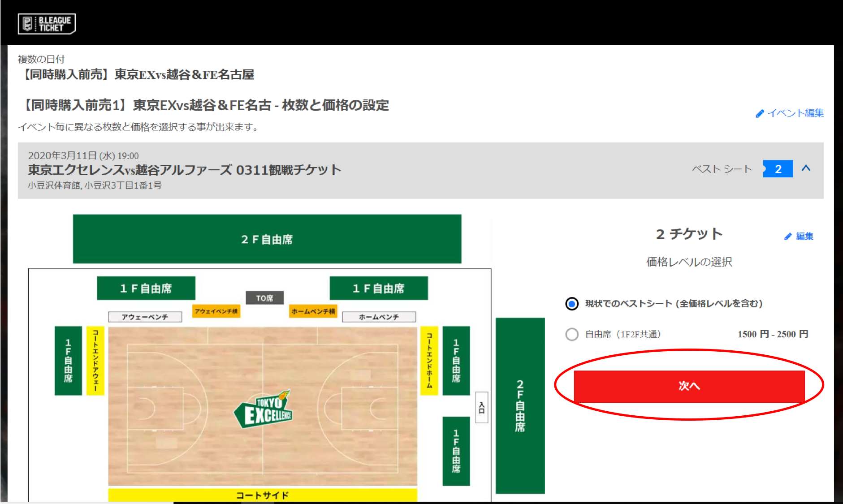Choose the right-side vertical 2F自由席 block
Viewport: 843px width, 504px height.
tap(520, 405)
